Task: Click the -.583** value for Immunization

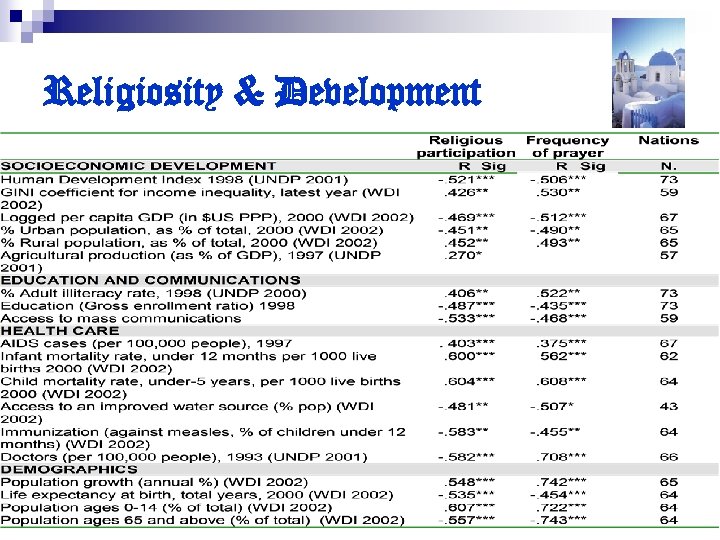Action: [463, 432]
